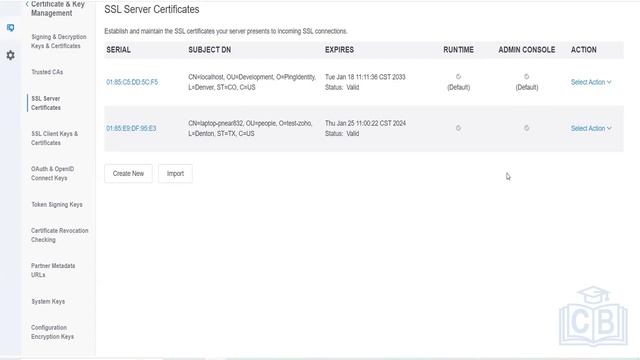Go back via Certificate & Key Management chevron

[27, 4]
